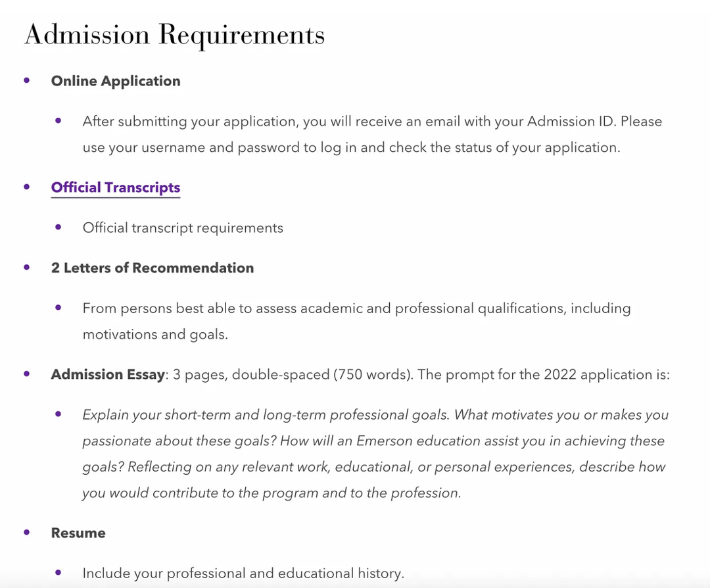Image resolution: width=710 pixels, height=588 pixels.
Task: Click the bullet beside 2 Letters of Recommendation
Action: 27,267
